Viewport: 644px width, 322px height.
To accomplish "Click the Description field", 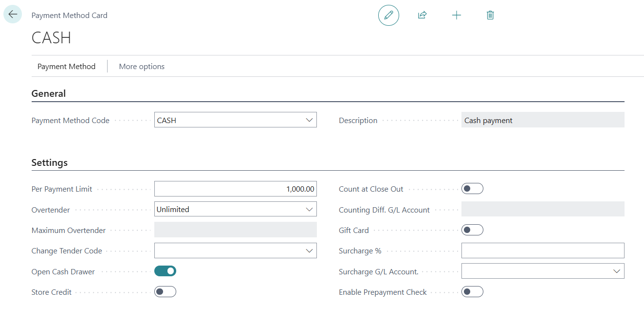I will coord(543,120).
